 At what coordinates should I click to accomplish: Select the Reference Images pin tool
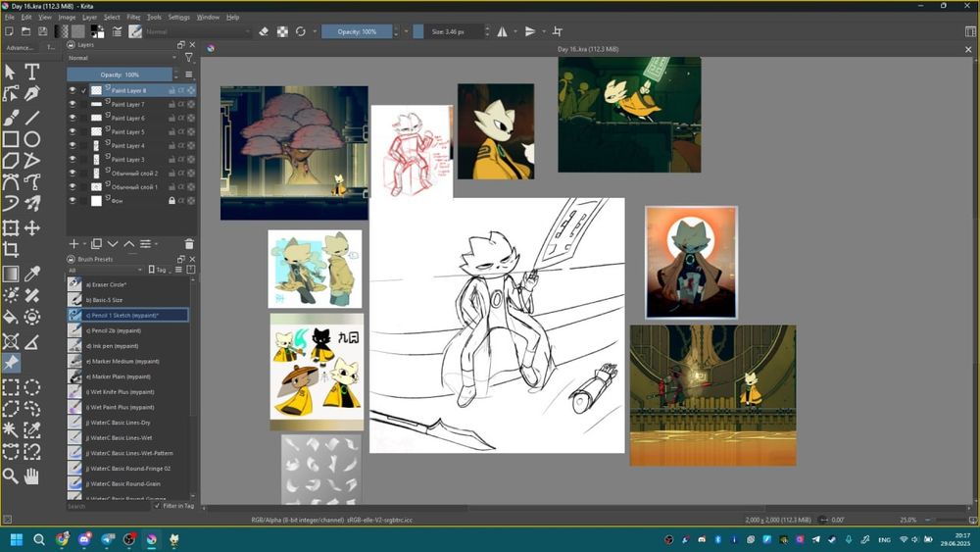click(11, 363)
